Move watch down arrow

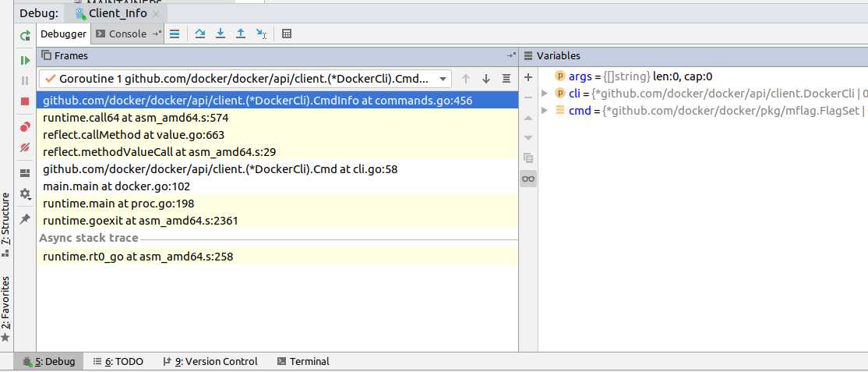point(528,137)
